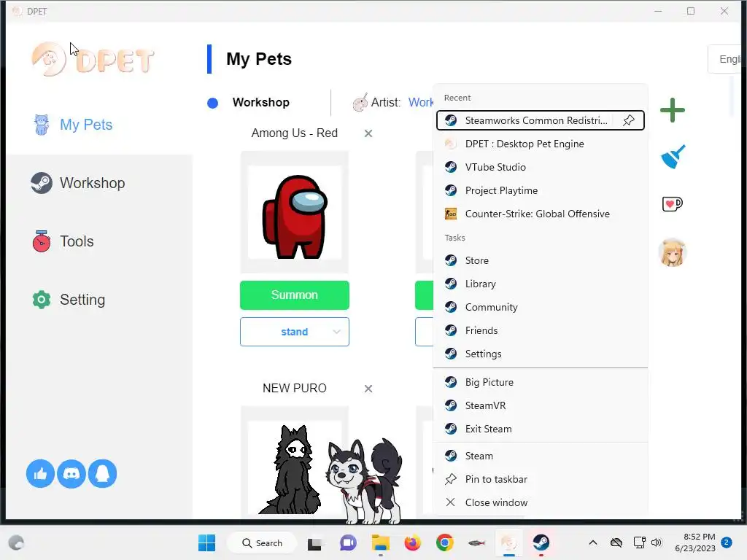Launch Counter-Strike: Global Offensive
Image resolution: width=747 pixels, height=560 pixels.
click(x=541, y=214)
